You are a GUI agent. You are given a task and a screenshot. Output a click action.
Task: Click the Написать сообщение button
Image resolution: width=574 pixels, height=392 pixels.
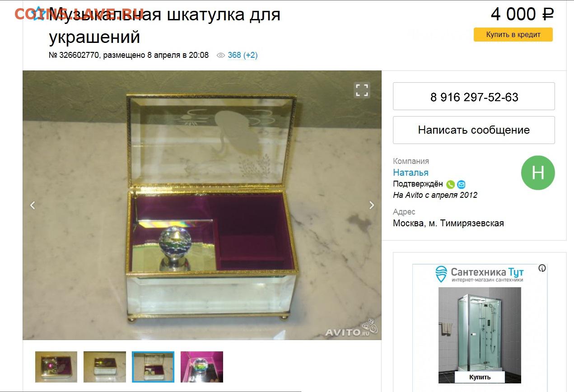click(474, 130)
